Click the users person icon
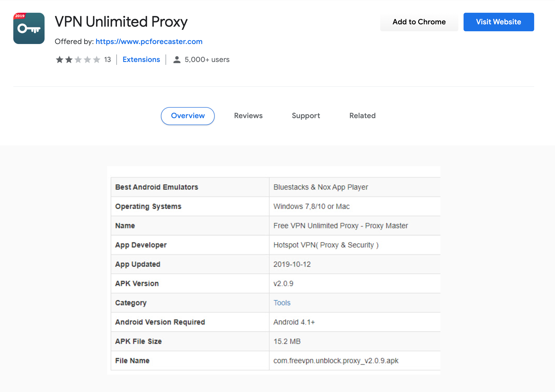Viewport: 555px width, 392px height. point(177,60)
